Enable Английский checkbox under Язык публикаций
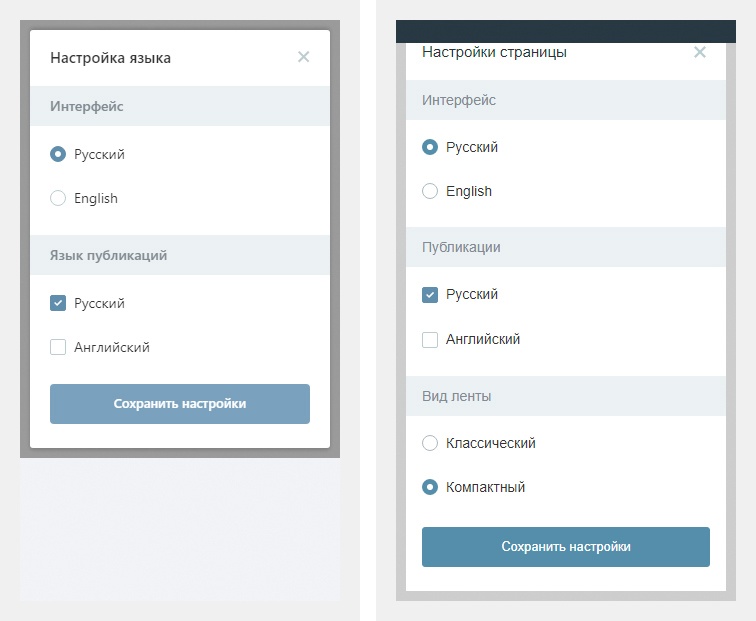This screenshot has width=756, height=621. pos(58,347)
